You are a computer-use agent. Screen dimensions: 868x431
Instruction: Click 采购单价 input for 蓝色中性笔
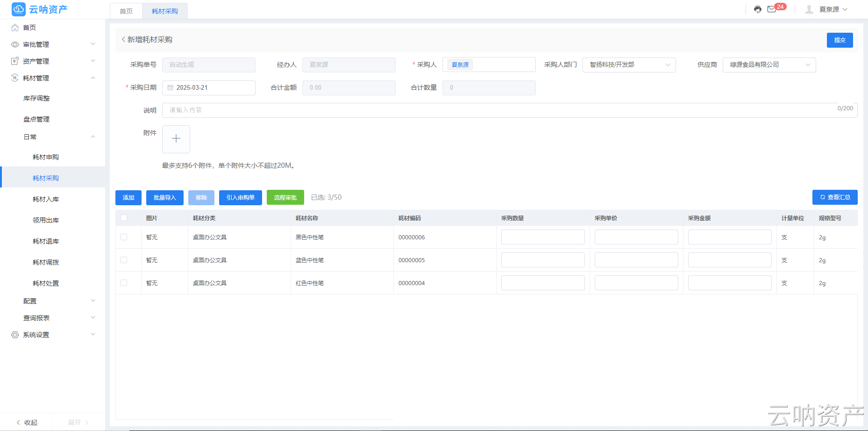click(x=636, y=260)
